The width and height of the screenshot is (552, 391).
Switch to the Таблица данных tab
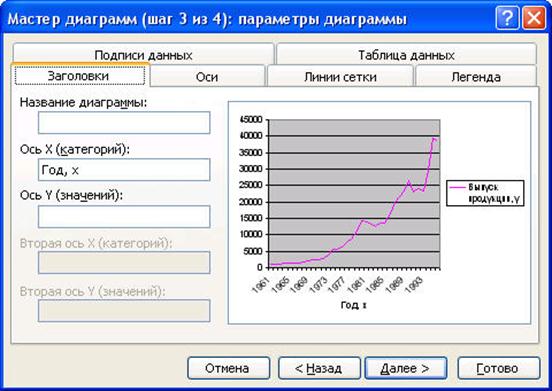click(x=406, y=55)
